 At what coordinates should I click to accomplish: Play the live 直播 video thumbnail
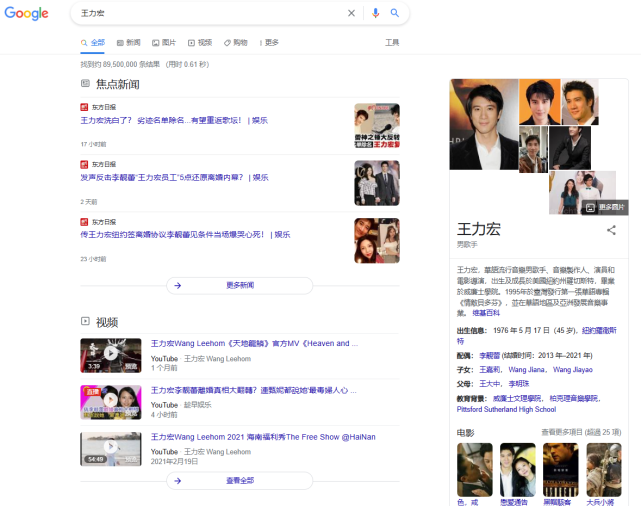[111, 400]
